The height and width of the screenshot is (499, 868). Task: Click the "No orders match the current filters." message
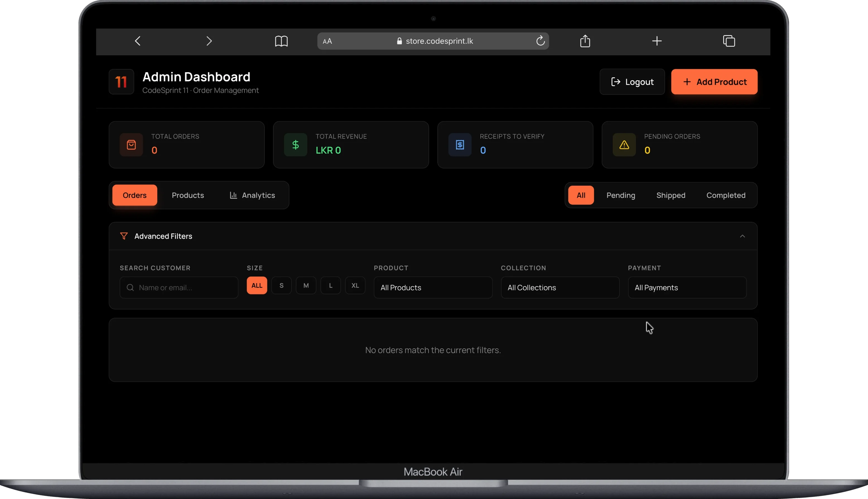(433, 350)
